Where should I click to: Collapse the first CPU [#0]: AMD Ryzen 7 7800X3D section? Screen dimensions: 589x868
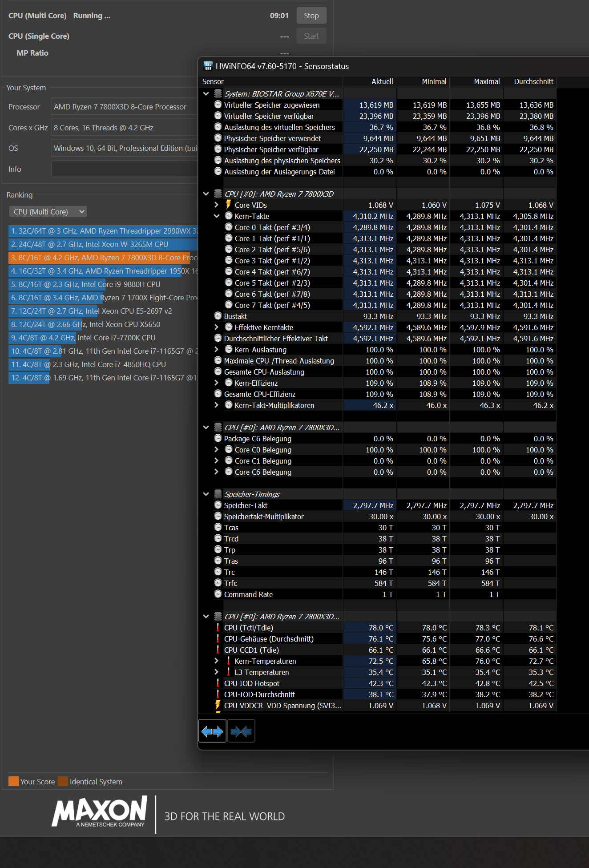(x=206, y=194)
